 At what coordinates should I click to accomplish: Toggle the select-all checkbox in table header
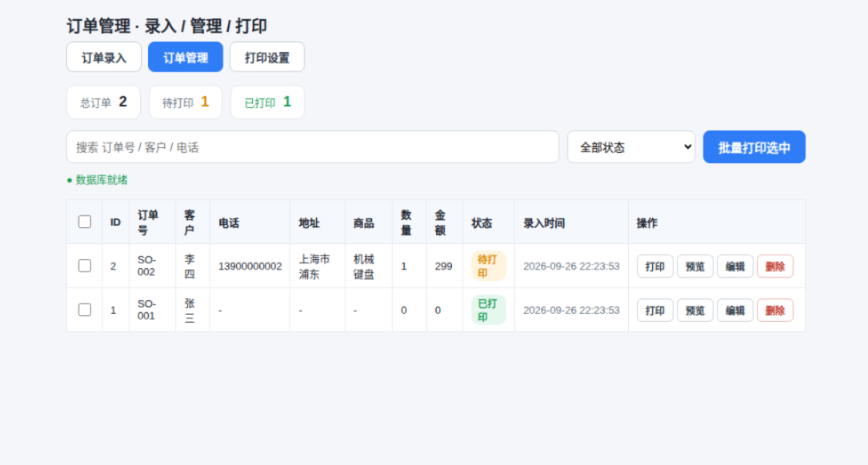point(85,222)
